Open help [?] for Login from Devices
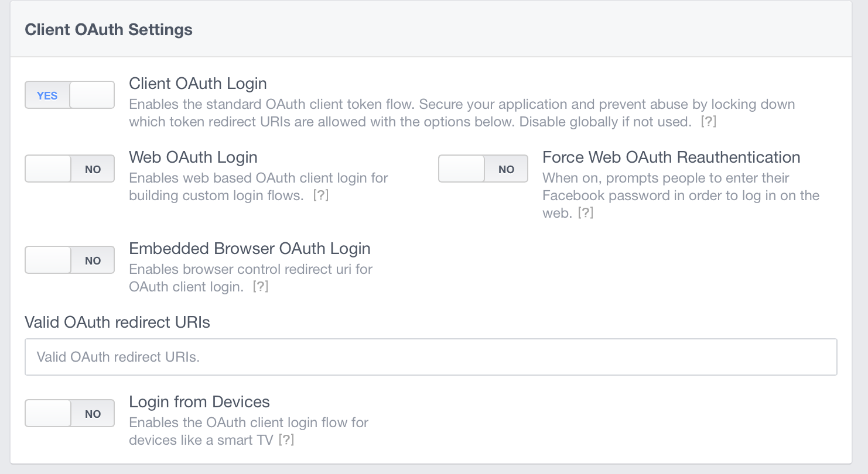This screenshot has height=474, width=868. click(286, 440)
